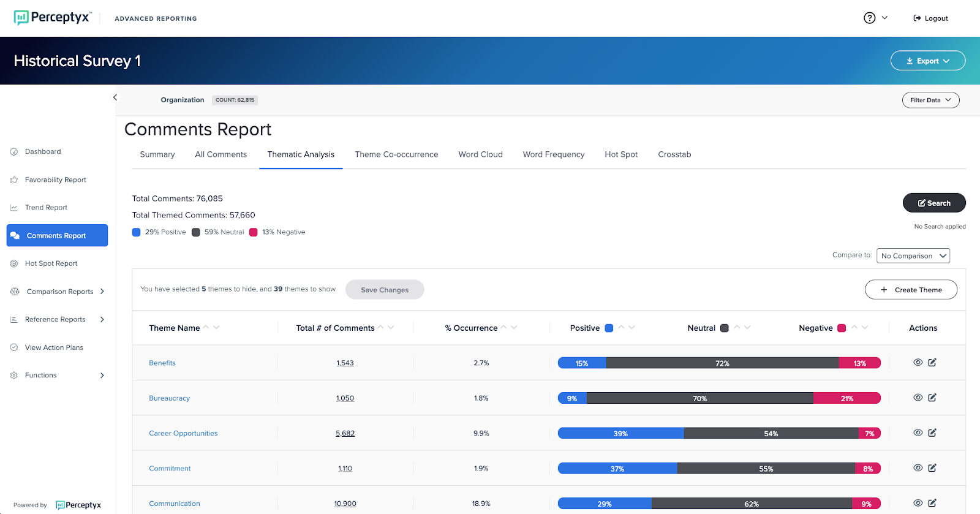Click Career Opportunities 39% positive bar

[620, 433]
